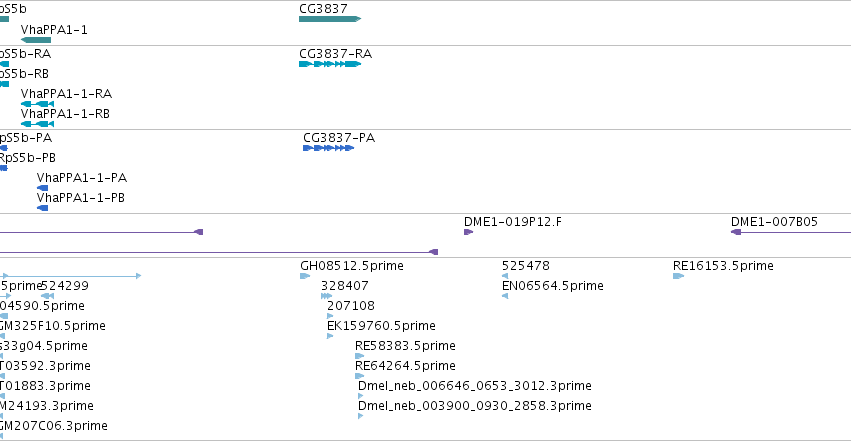Image resolution: width=851 pixels, height=441 pixels.
Task: Select the DME1-019P12.F clone marker
Action: tap(468, 232)
